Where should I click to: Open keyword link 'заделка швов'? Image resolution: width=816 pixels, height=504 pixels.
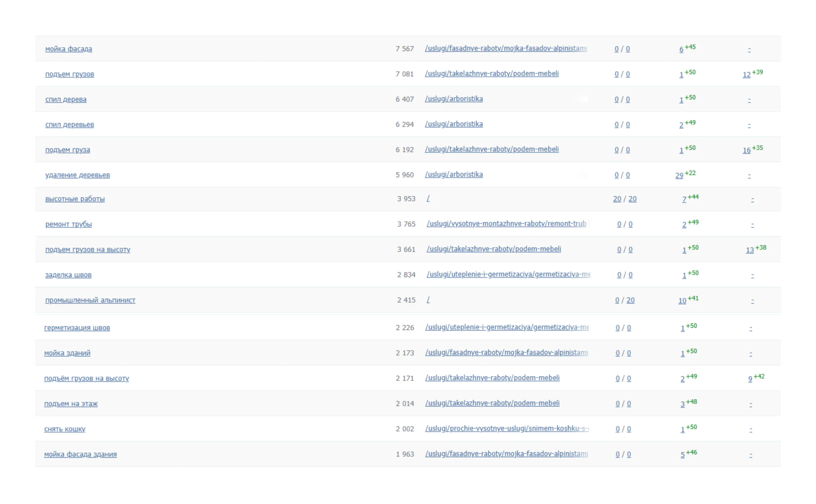click(68, 275)
